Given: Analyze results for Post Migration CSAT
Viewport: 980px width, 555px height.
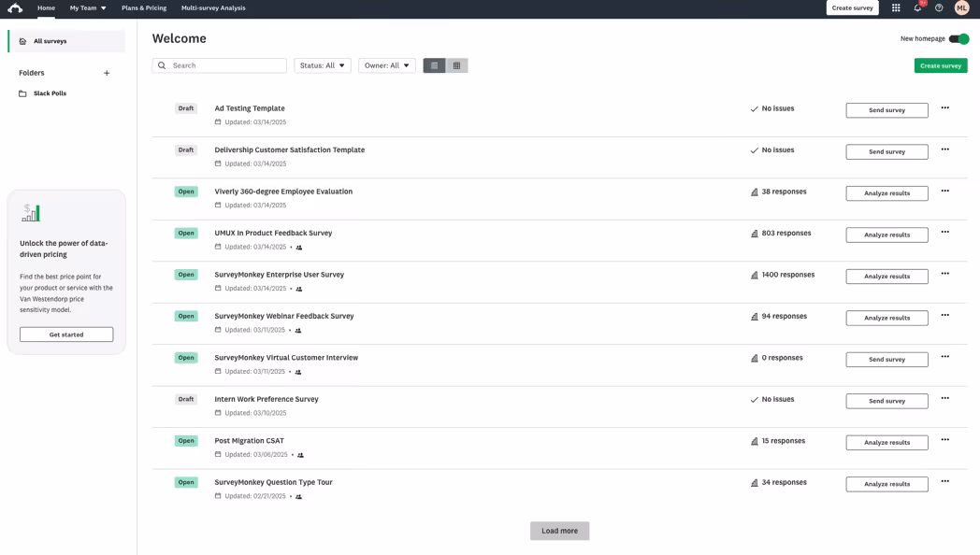Looking at the screenshot, I should coord(886,443).
